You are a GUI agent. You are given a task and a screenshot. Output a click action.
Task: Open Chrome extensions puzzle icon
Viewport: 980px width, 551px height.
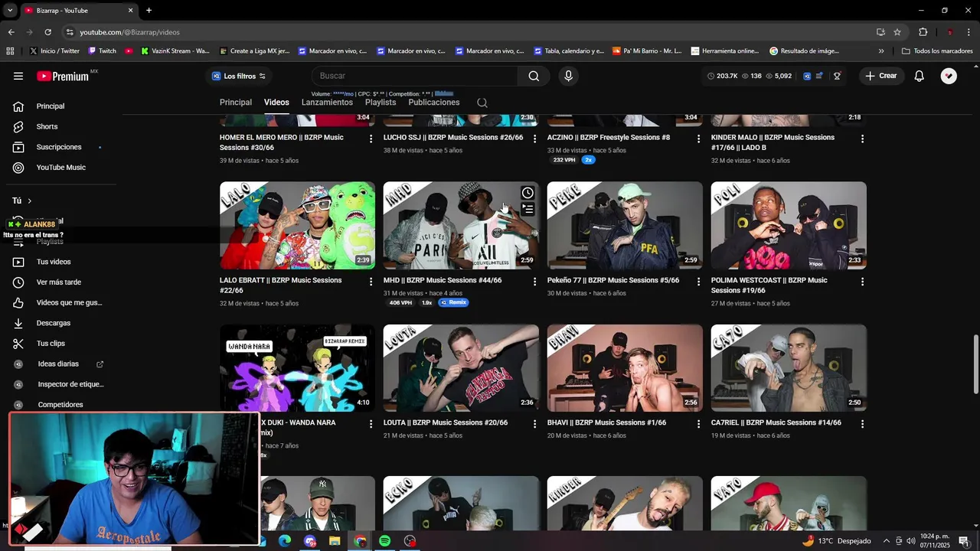pos(923,32)
